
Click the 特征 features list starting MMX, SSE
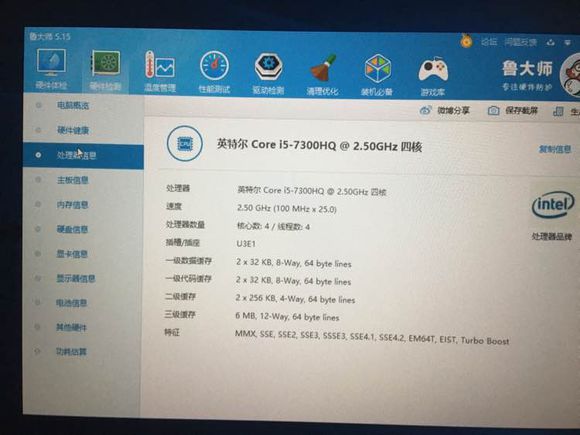pos(372,337)
